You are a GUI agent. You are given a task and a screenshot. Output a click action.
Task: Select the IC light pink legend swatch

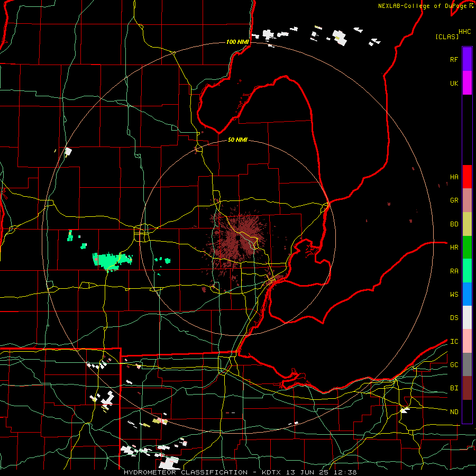click(x=467, y=341)
